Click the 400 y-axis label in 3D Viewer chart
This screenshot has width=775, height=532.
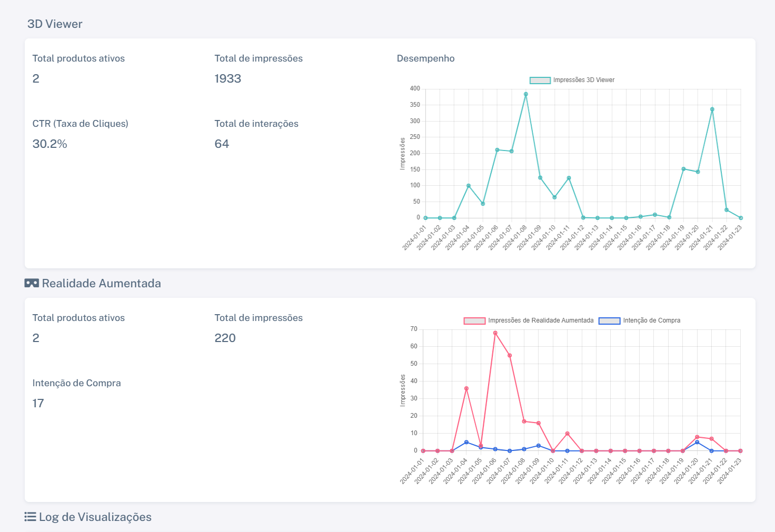click(415, 88)
